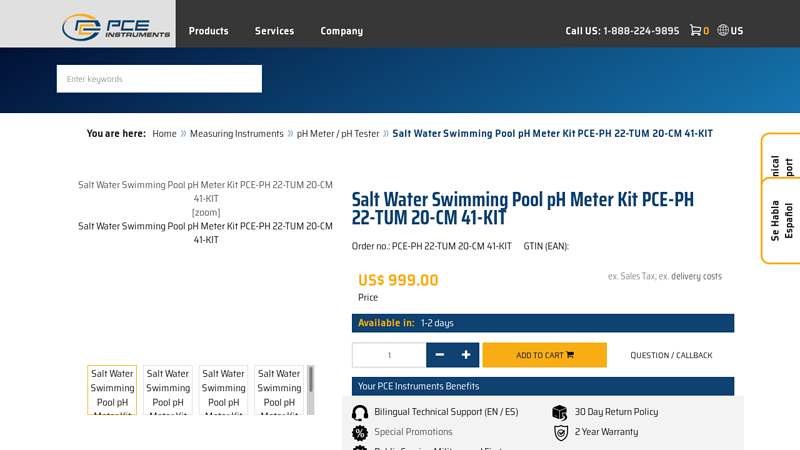Open Measuring Instruments breadcrumb

click(x=236, y=134)
